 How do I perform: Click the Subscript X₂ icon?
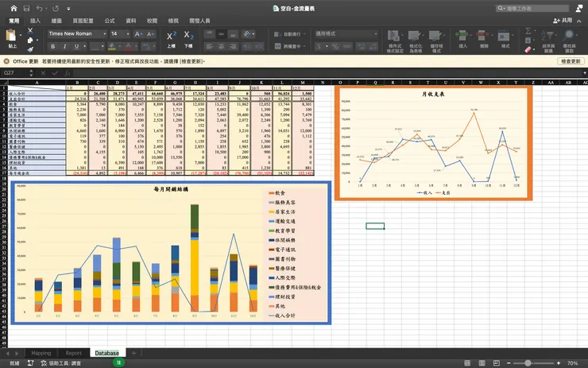(x=188, y=36)
